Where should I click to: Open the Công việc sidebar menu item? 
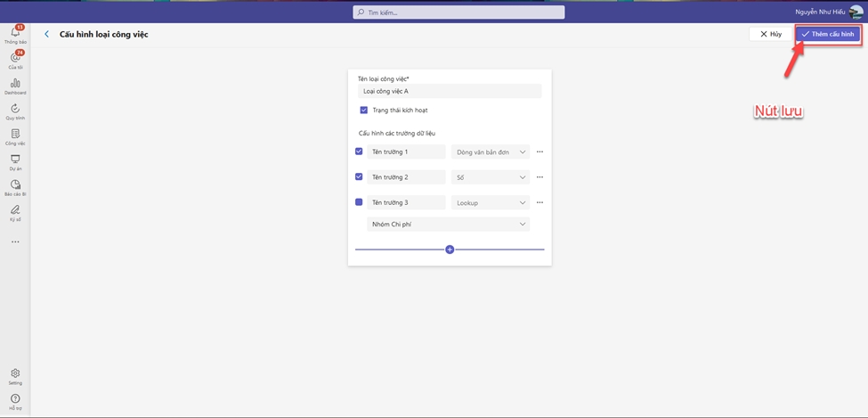point(15,135)
